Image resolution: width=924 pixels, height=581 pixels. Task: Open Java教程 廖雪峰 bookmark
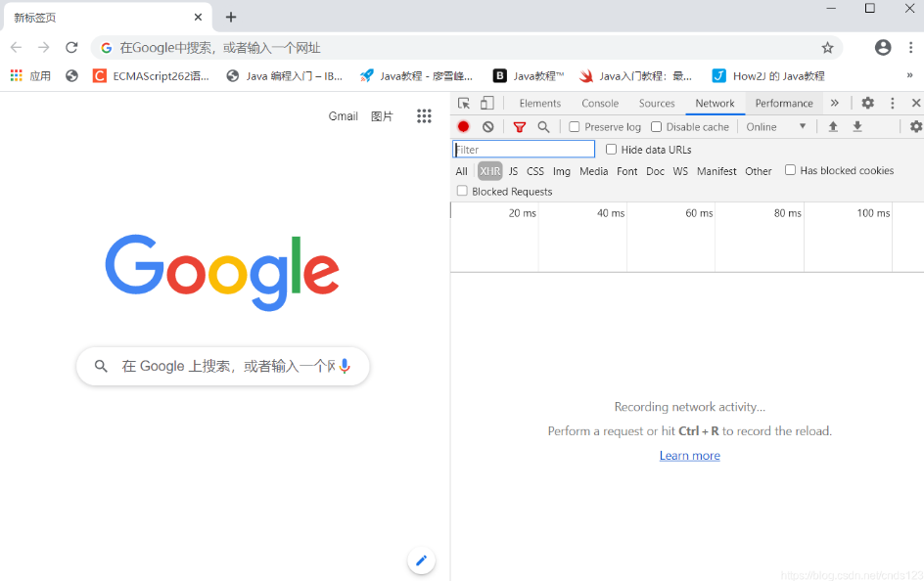coord(417,75)
